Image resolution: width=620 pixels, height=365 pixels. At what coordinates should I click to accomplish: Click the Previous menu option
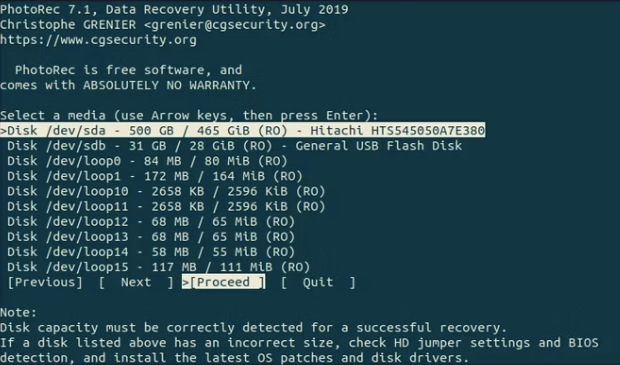click(x=45, y=282)
